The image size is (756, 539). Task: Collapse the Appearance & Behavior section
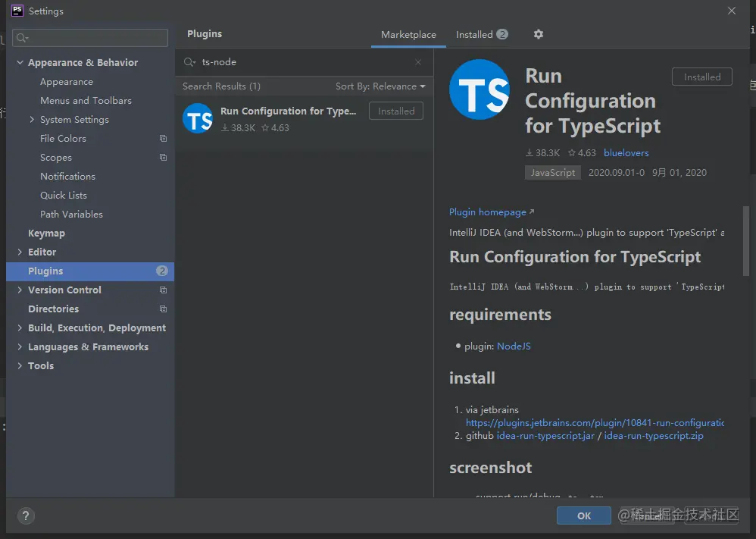[20, 62]
